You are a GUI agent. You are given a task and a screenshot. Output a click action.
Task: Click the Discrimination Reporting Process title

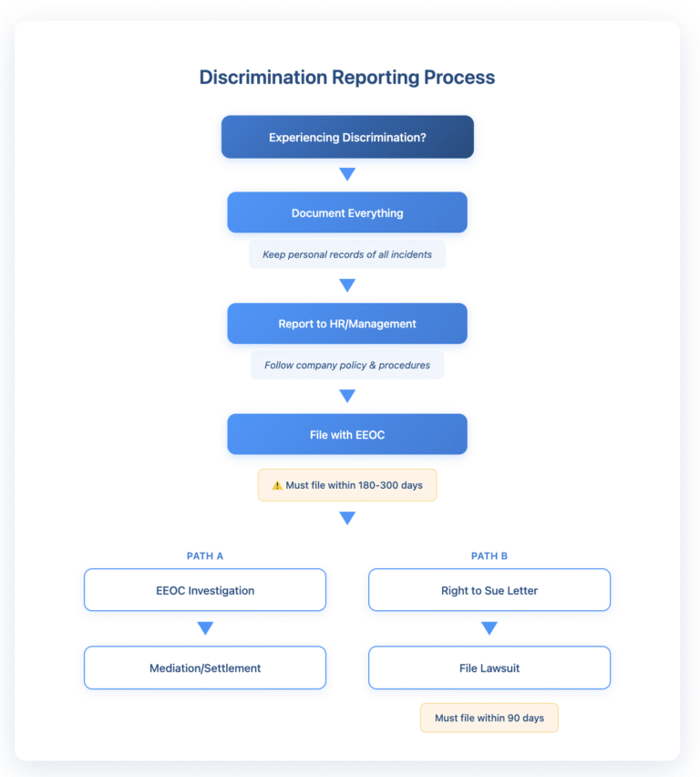tap(347, 78)
